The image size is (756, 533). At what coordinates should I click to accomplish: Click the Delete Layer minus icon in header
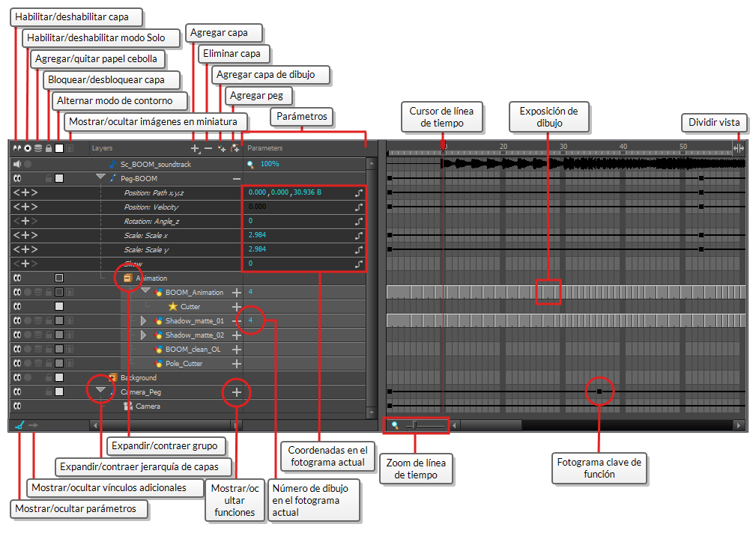[208, 148]
